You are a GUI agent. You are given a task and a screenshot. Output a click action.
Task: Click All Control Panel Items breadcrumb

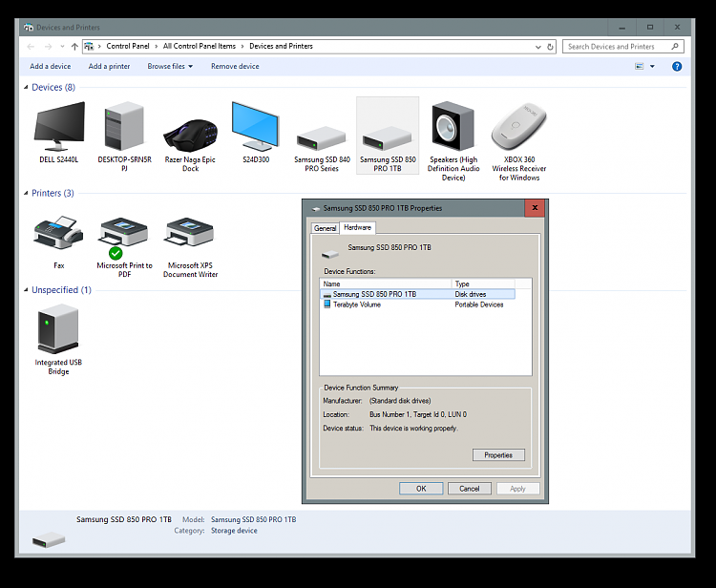200,46
